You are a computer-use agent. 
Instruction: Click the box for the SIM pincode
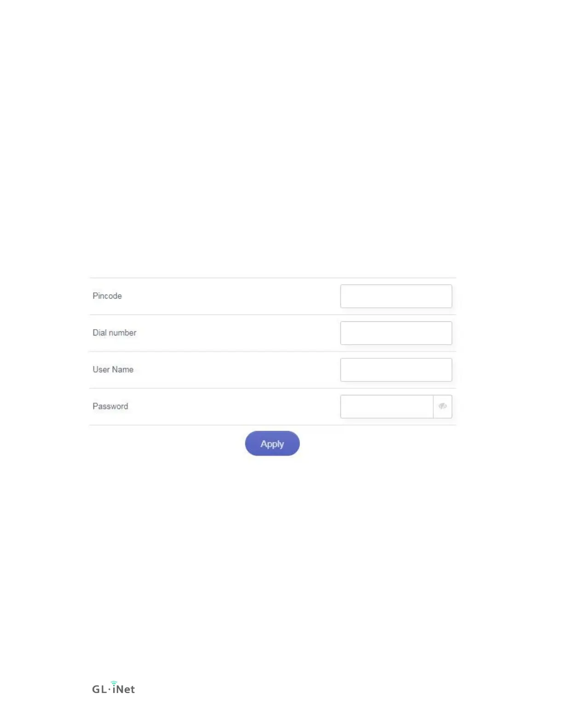pos(396,296)
